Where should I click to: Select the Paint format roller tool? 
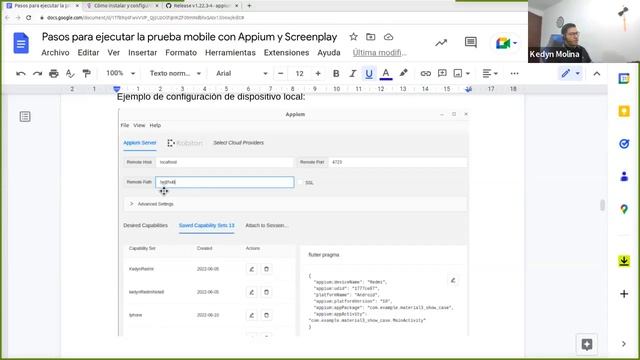click(86, 74)
